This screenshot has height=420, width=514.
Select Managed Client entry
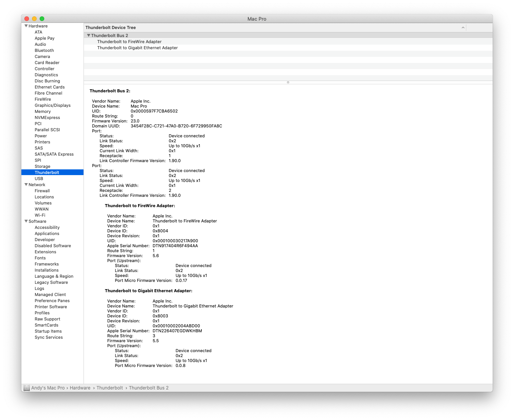tap(50, 294)
